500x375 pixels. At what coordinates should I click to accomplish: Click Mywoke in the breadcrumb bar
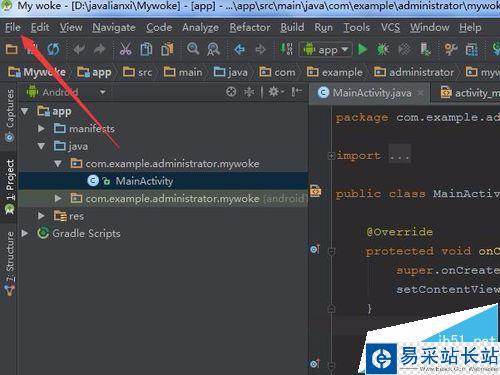37,72
